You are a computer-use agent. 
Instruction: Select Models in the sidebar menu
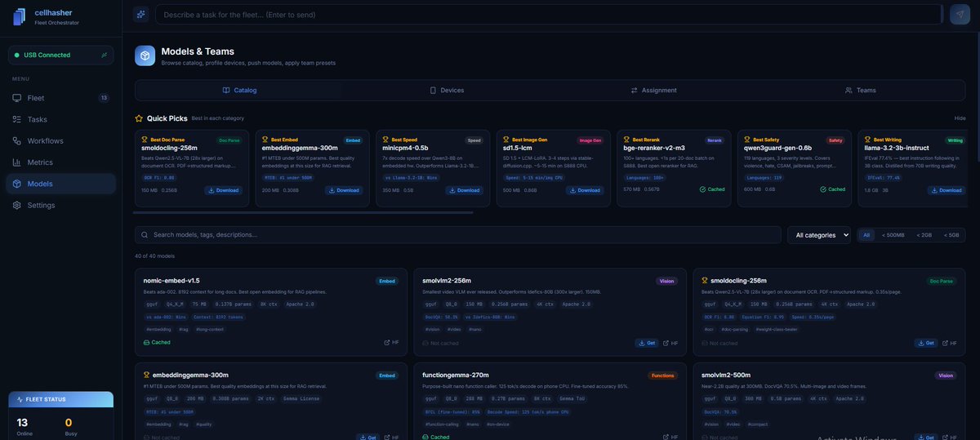coord(61,184)
